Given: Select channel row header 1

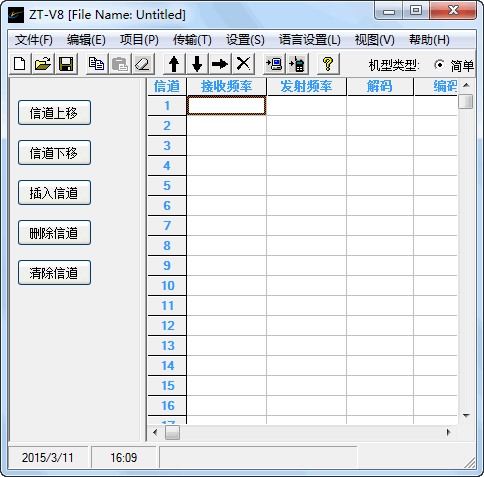Looking at the screenshot, I should coord(167,106).
